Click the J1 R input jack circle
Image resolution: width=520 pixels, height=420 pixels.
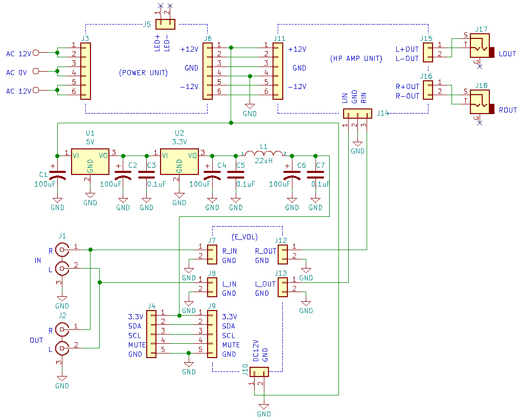pos(62,249)
